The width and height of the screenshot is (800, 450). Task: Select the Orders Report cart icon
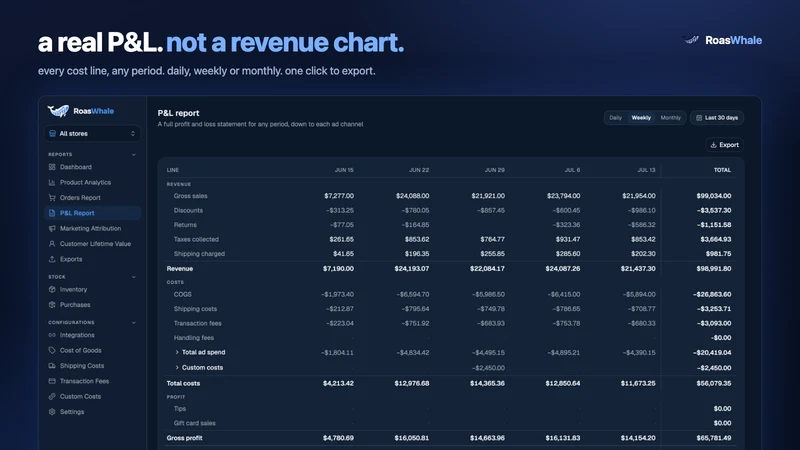52,197
